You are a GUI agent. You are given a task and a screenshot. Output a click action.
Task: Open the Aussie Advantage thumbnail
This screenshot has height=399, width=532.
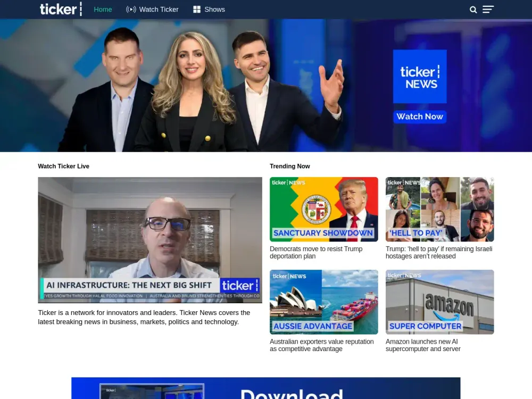point(323,302)
